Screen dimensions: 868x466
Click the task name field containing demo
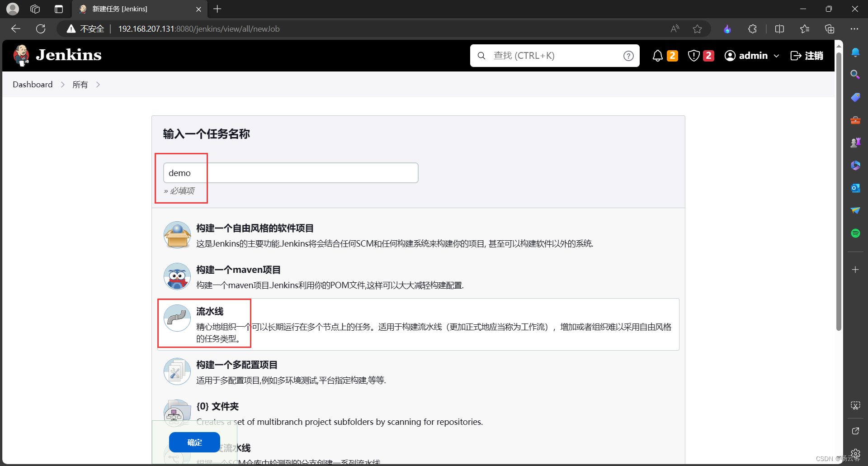[291, 173]
